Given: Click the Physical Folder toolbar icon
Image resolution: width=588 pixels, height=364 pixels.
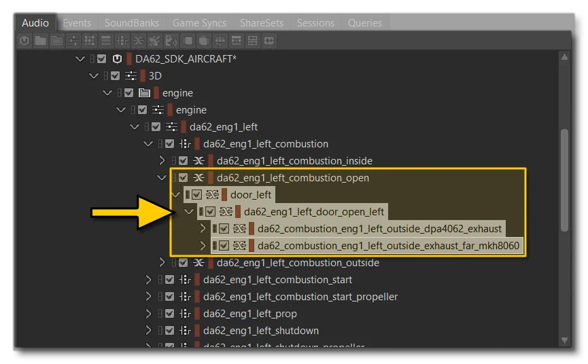Looking at the screenshot, I should tap(41, 41).
